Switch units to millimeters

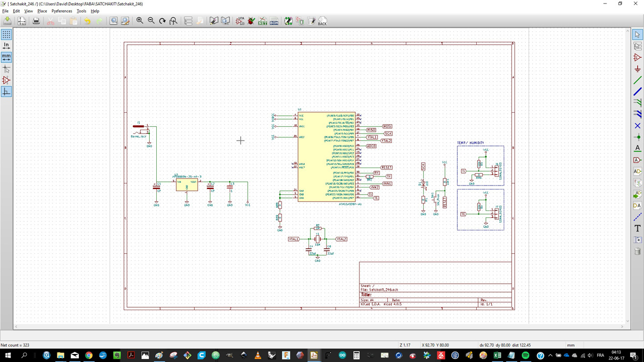coord(6,57)
